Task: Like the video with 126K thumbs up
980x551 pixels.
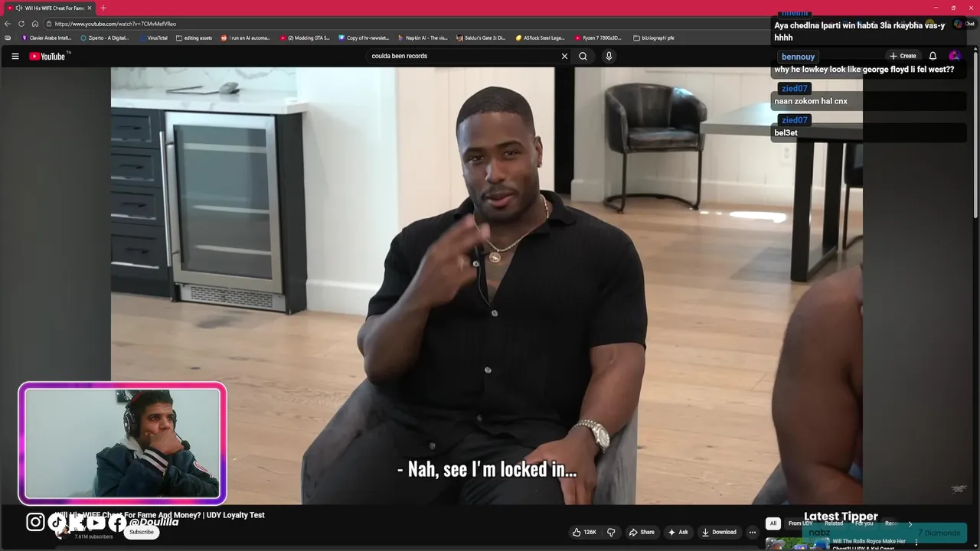Action: pyautogui.click(x=584, y=532)
